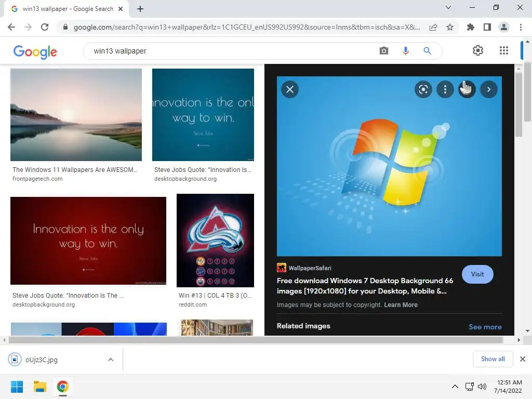
Task: Bookmark this page with the star
Action: (450, 27)
